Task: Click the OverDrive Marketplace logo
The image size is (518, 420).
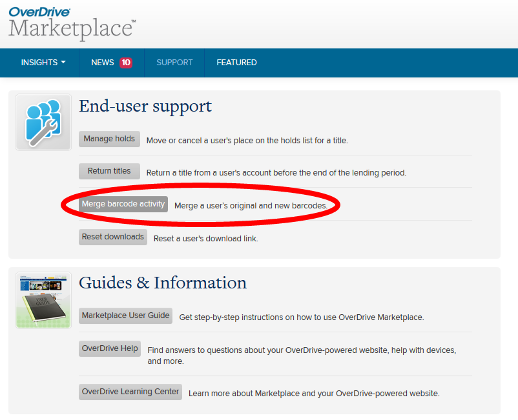Action: [x=71, y=24]
